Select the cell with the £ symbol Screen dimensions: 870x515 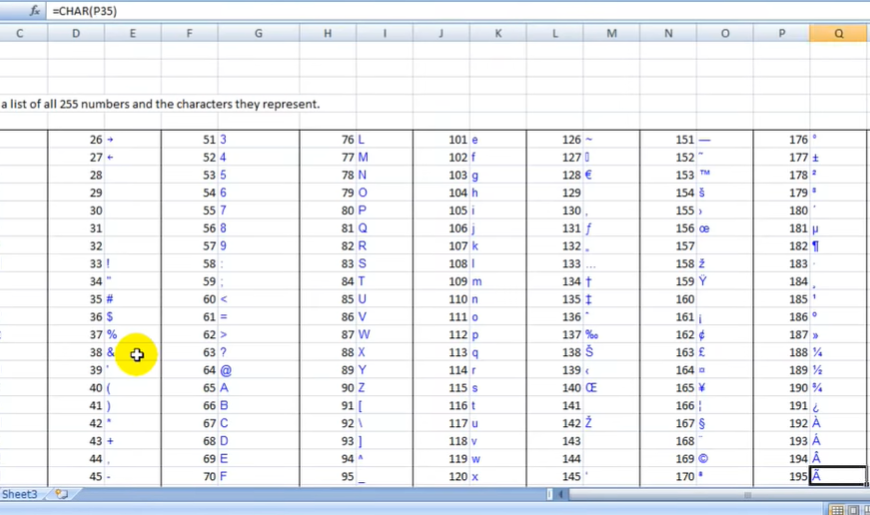725,352
